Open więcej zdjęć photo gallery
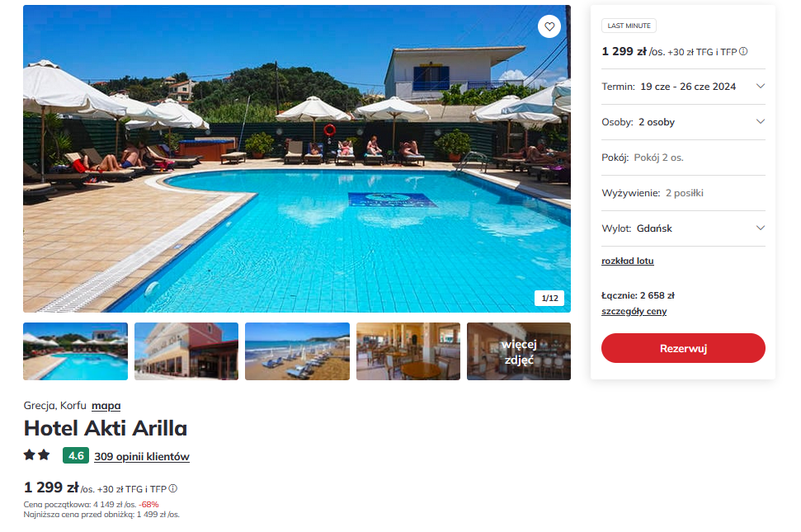Image resolution: width=801 pixels, height=532 pixels. pyautogui.click(x=519, y=351)
